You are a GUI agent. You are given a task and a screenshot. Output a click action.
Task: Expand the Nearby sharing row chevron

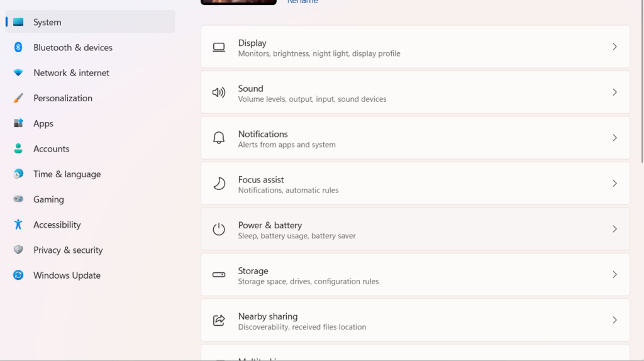point(615,320)
